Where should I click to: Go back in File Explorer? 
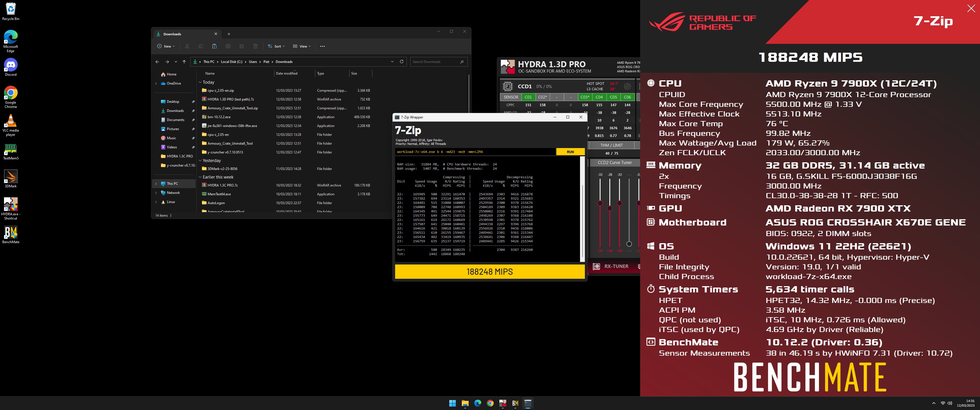[x=157, y=61]
